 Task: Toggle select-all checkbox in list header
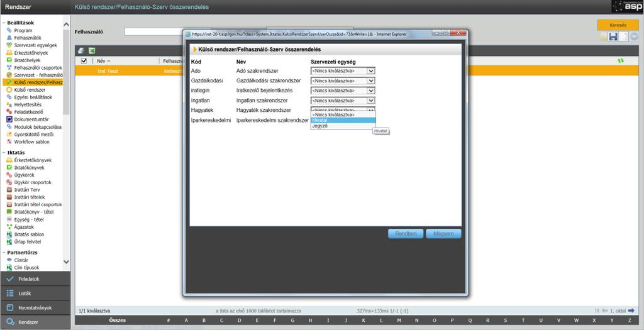coord(84,61)
